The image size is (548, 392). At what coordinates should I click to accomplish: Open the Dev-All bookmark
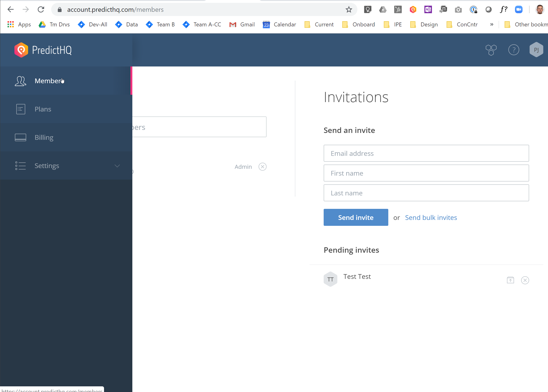point(92,24)
